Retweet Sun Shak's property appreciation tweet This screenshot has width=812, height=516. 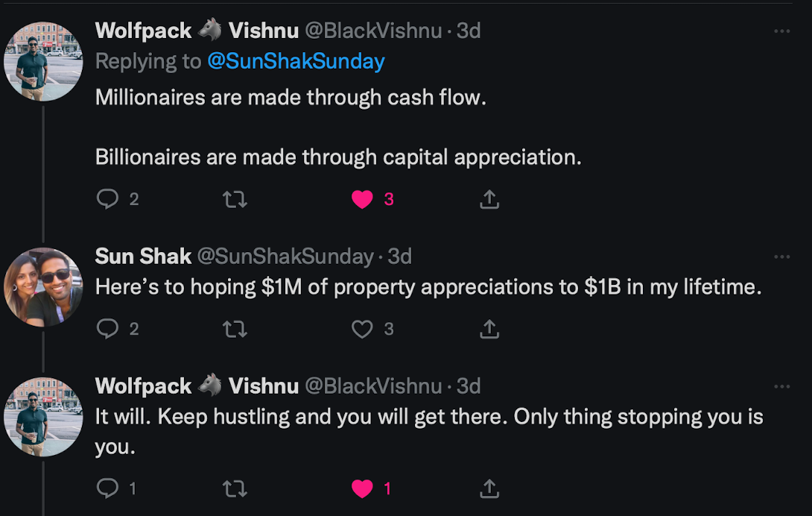point(235,329)
